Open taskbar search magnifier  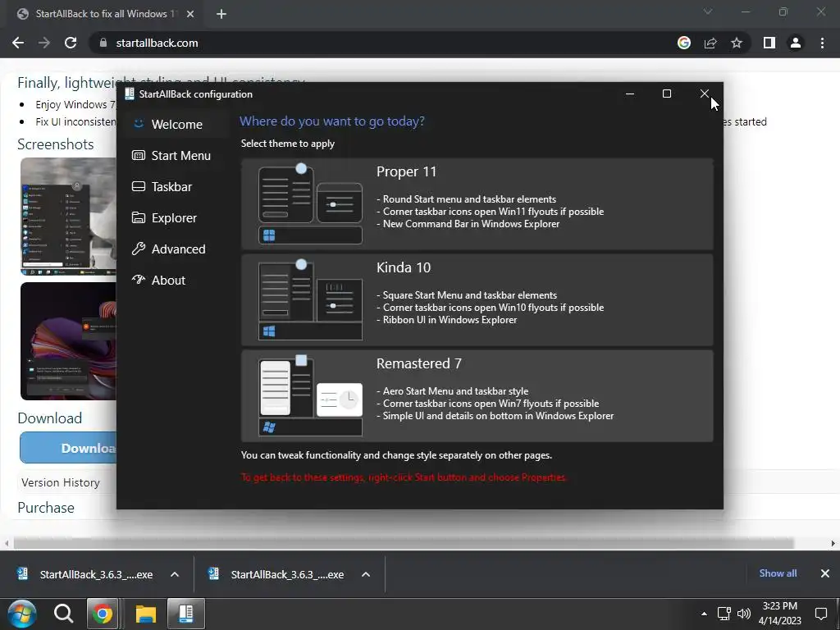pos(63,614)
